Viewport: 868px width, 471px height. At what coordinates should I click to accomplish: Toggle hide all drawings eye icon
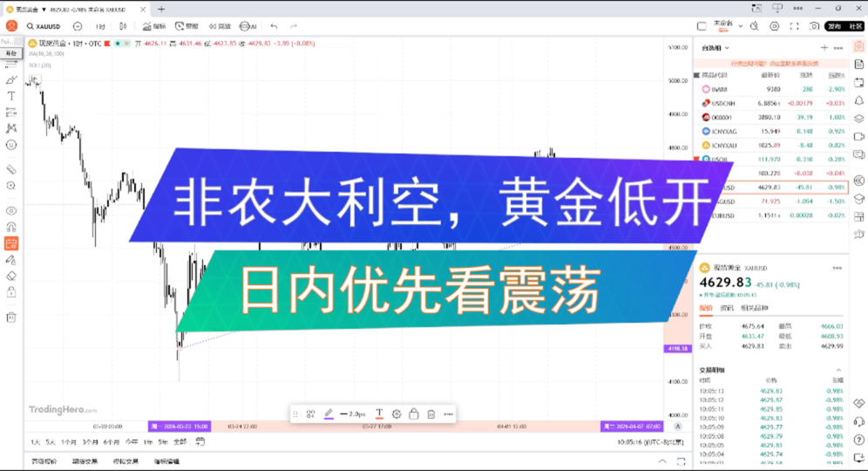coord(11,210)
